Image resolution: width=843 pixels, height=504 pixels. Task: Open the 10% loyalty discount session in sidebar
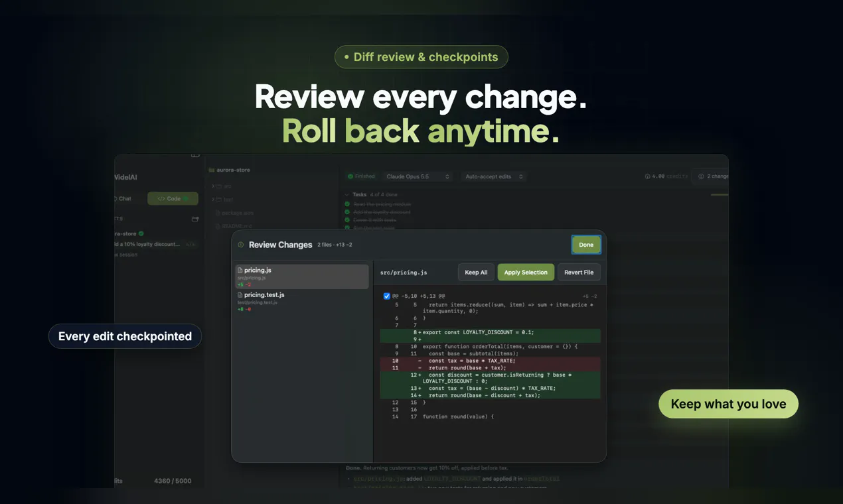[x=155, y=244]
